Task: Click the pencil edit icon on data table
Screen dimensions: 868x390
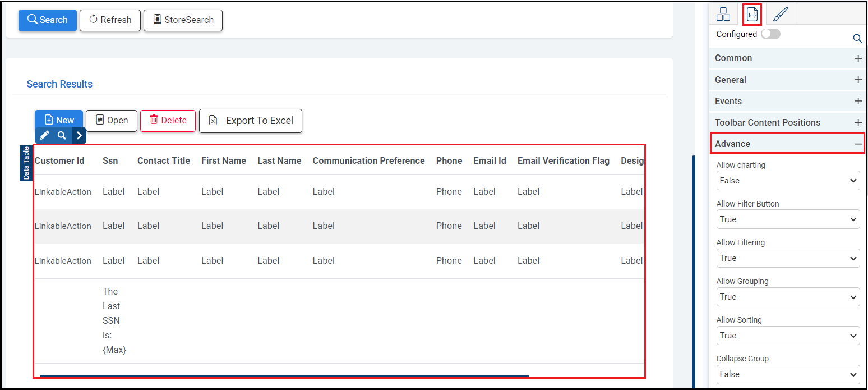Action: coord(45,135)
